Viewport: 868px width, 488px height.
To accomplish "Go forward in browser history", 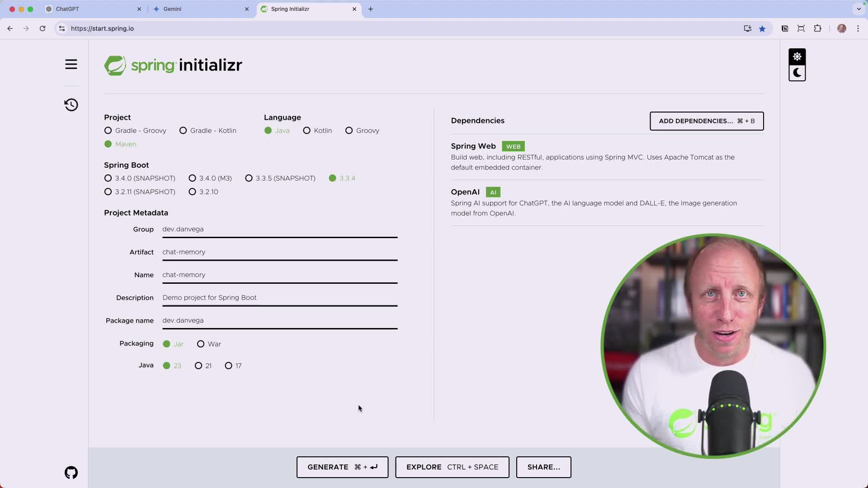I will [x=26, y=28].
